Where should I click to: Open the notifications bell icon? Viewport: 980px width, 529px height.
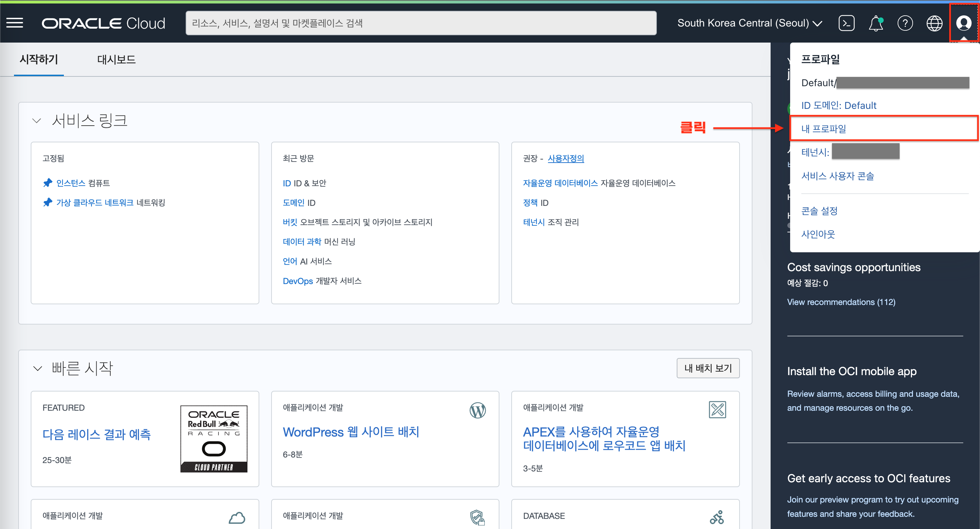coord(876,23)
